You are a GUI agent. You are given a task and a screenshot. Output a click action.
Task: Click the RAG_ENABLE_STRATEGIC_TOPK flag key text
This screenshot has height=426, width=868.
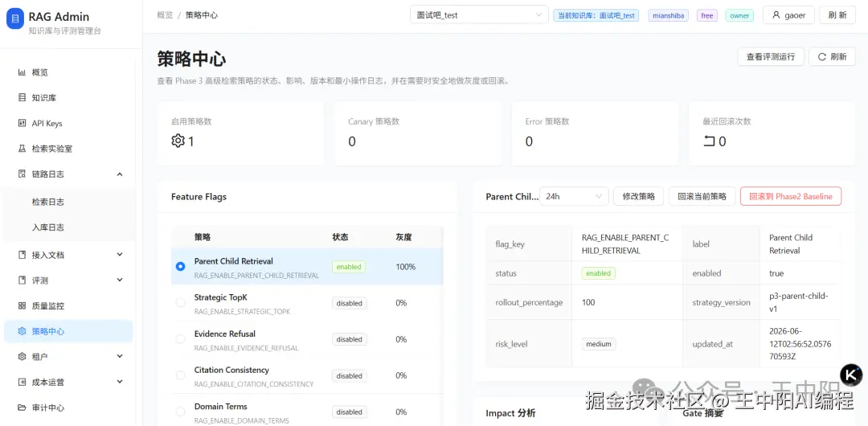(242, 311)
